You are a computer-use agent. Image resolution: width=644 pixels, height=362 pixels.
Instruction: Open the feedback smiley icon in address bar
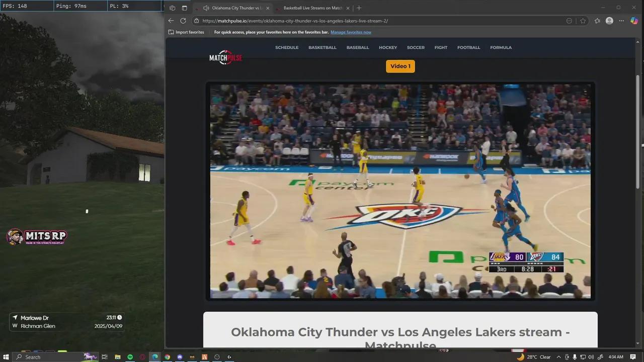click(569, 21)
